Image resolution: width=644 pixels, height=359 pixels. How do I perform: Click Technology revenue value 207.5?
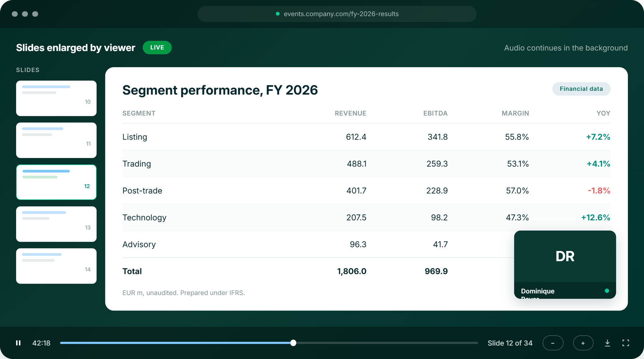[x=356, y=218]
